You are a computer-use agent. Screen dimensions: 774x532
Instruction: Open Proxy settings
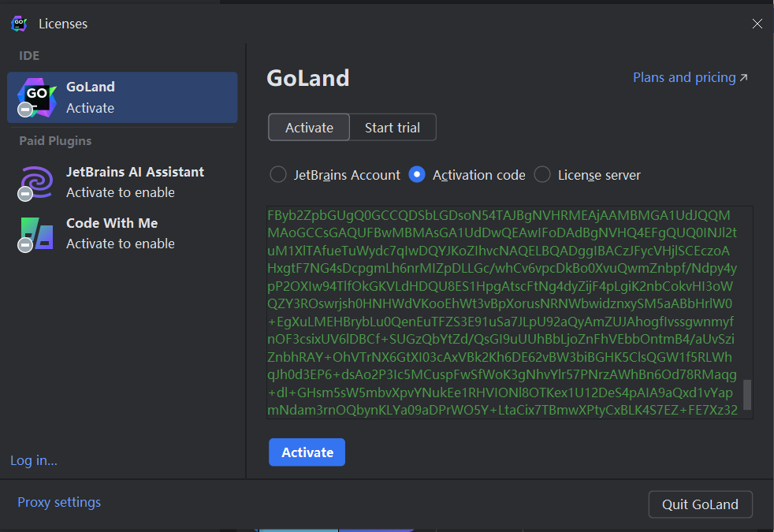pos(59,502)
